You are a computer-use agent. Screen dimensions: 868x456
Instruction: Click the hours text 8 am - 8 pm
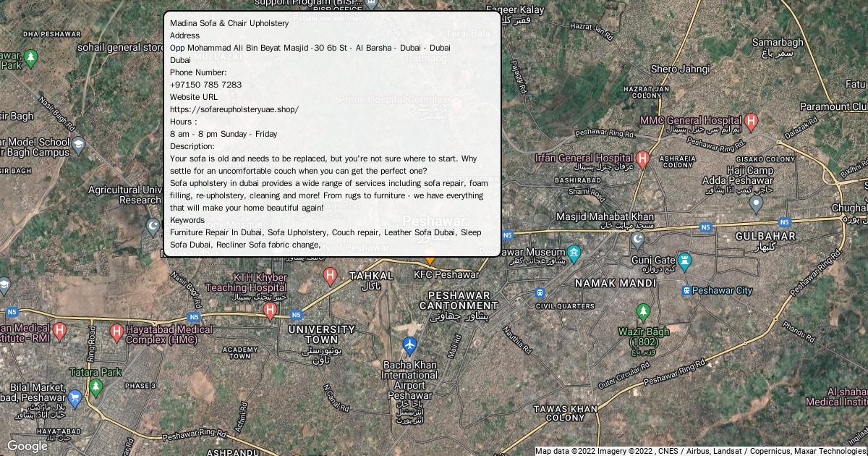tap(224, 134)
